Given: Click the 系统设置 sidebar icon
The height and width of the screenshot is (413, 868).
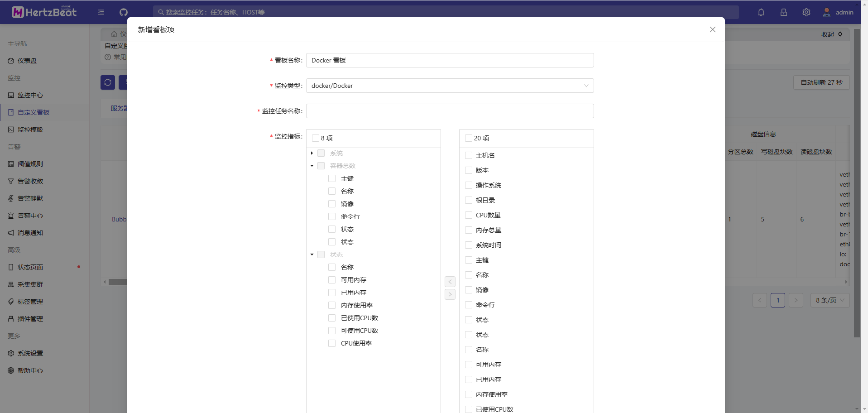Looking at the screenshot, I should [x=11, y=353].
